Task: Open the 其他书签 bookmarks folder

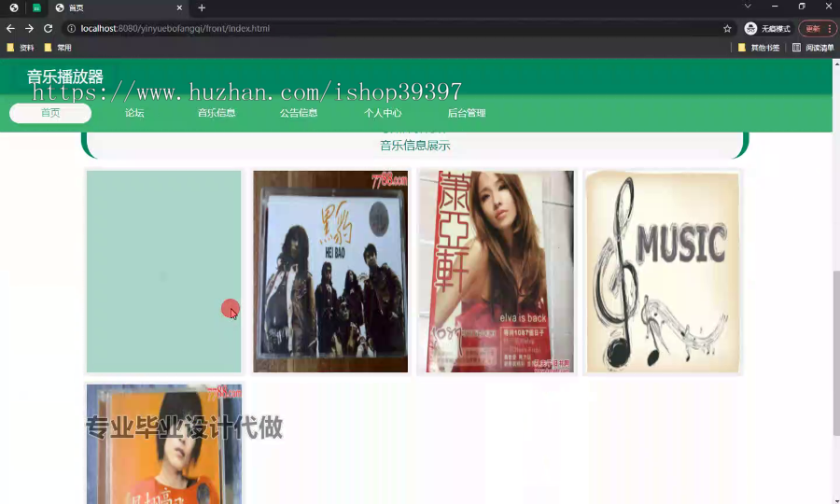Action: [759, 48]
